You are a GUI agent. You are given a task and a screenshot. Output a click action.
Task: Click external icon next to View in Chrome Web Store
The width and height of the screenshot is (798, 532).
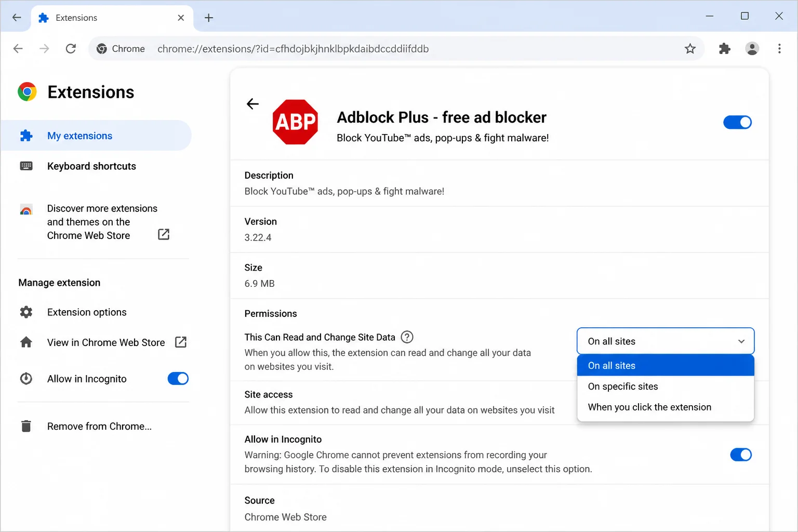181,342
